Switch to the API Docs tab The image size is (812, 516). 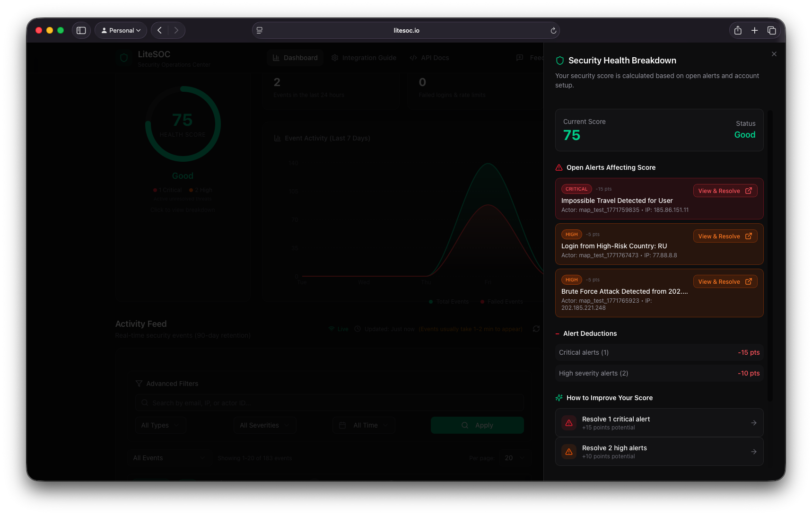click(x=429, y=58)
